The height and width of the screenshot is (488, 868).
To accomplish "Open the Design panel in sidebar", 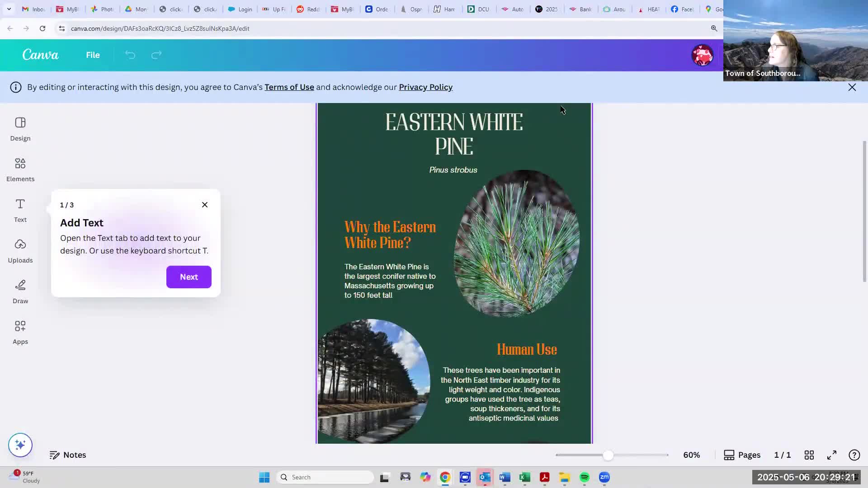I will click(x=20, y=129).
